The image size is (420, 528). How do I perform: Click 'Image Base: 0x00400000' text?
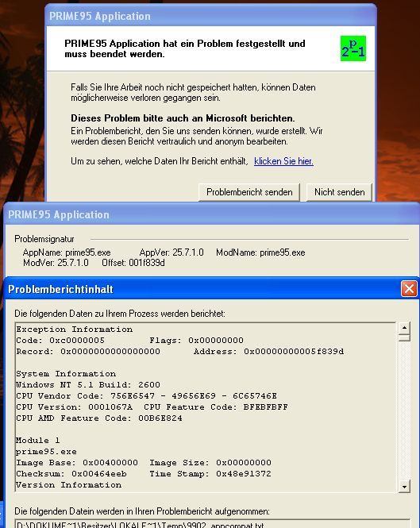point(77,463)
